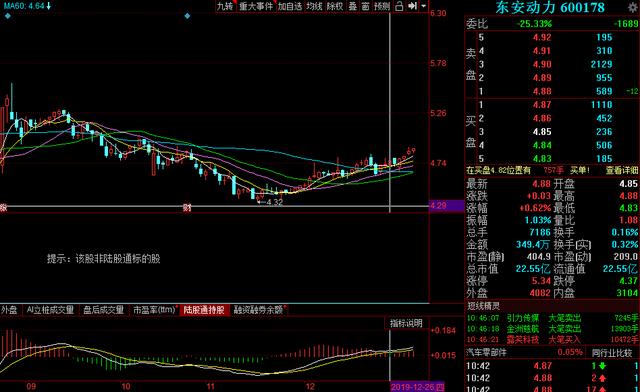Click stock title 东安动力 600178
This screenshot has height=392, width=640.
point(550,7)
